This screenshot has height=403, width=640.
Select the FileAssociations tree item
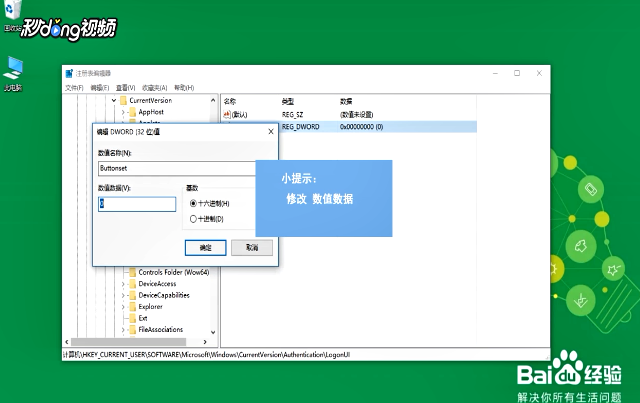pyautogui.click(x=160, y=330)
